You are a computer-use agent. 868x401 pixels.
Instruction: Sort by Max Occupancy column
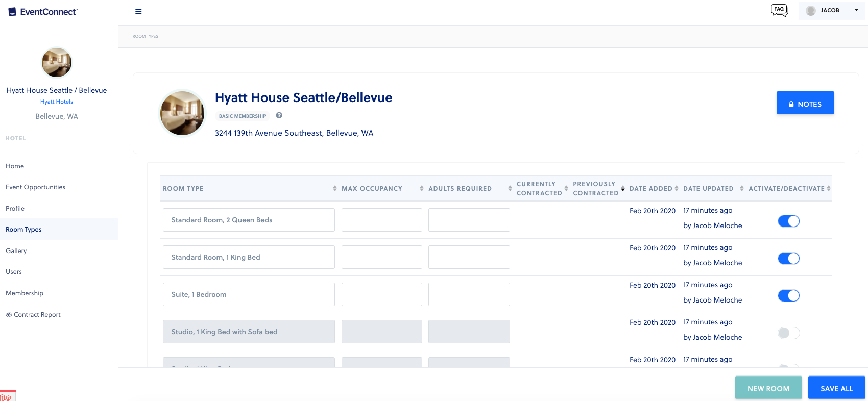pos(422,188)
